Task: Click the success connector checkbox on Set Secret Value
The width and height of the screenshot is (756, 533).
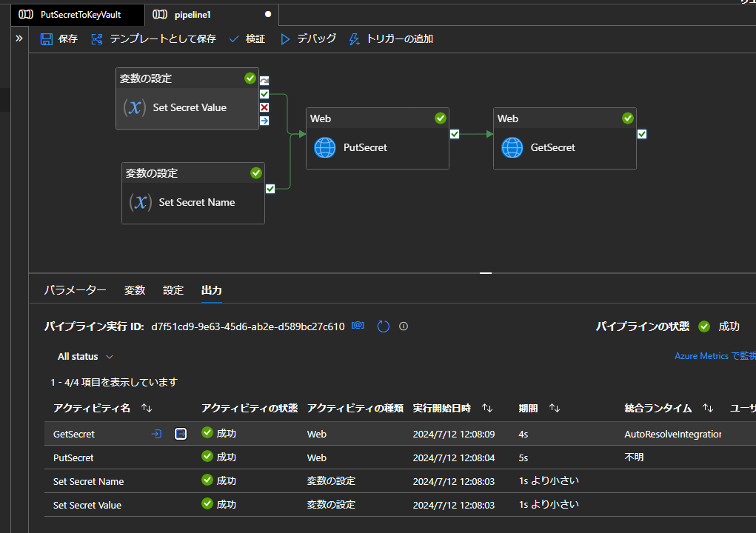Action: click(264, 94)
